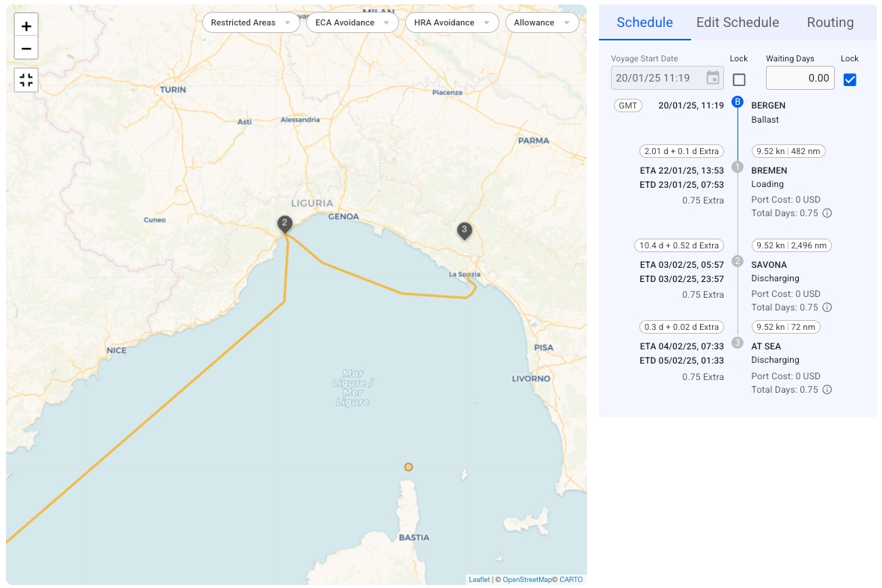Zoom in on the map

tap(26, 26)
